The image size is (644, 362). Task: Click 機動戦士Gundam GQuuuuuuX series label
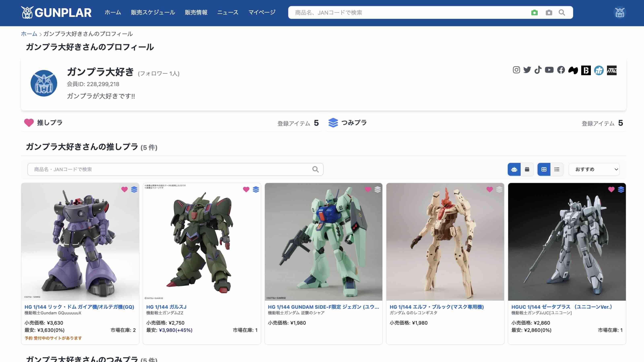click(53, 313)
